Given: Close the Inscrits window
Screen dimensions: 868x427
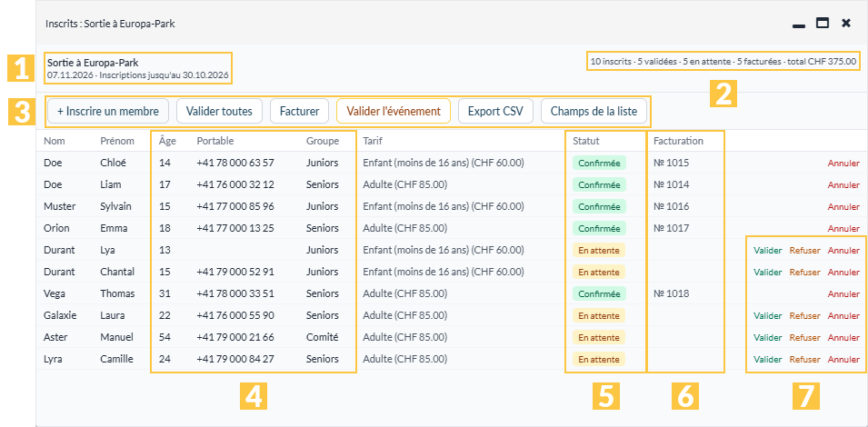Looking at the screenshot, I should coord(846,24).
